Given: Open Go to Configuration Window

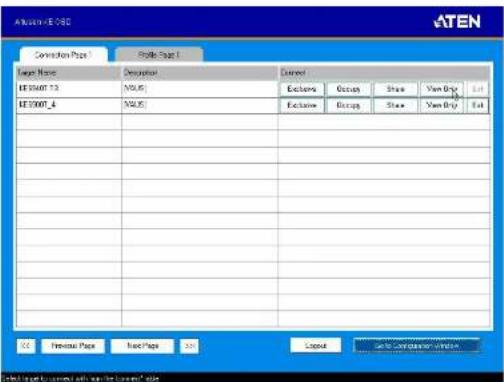Looking at the screenshot, I should click(417, 346).
